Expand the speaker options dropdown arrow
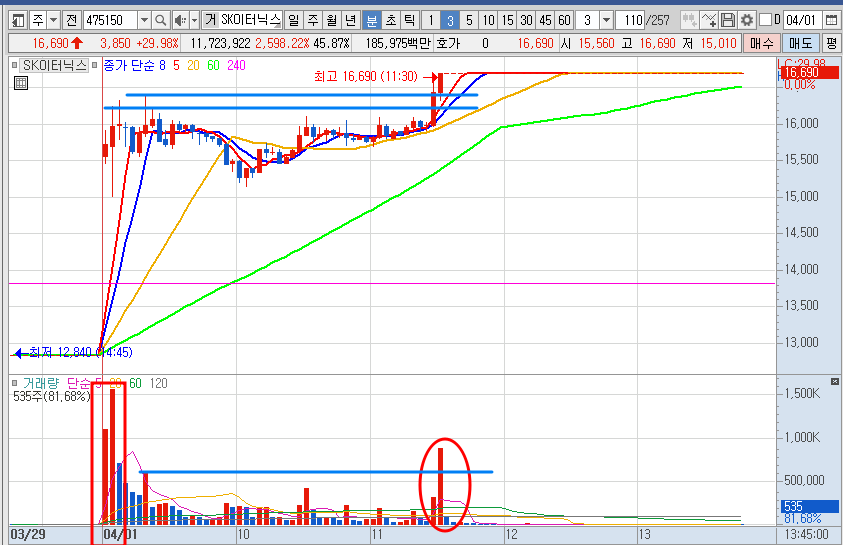This screenshot has height=545, width=843. [x=195, y=21]
